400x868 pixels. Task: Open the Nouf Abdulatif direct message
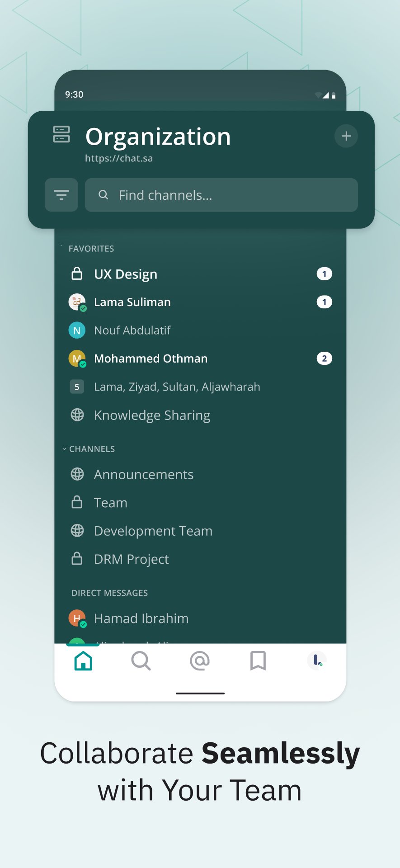click(132, 330)
